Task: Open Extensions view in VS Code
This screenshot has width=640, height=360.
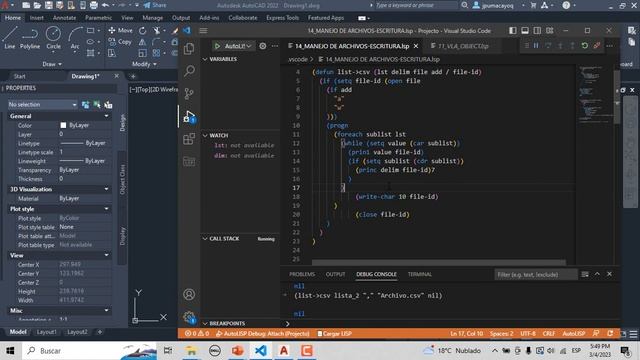Action: click(x=189, y=139)
